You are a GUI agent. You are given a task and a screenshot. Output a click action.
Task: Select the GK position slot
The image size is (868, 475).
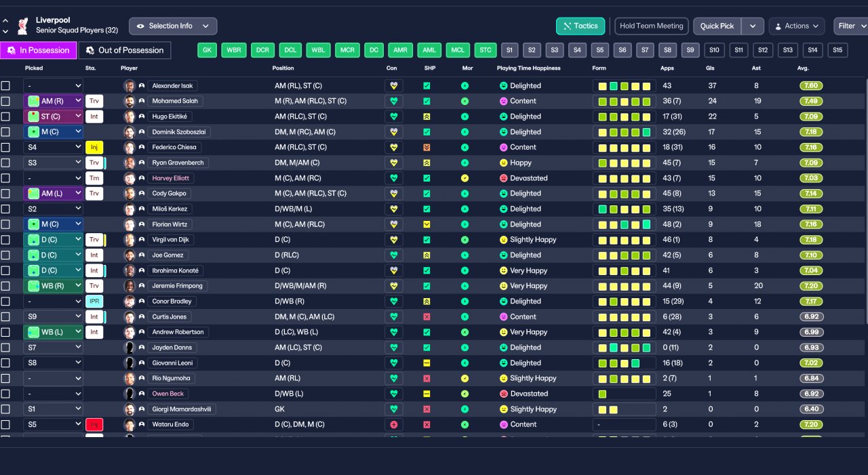[x=208, y=50]
